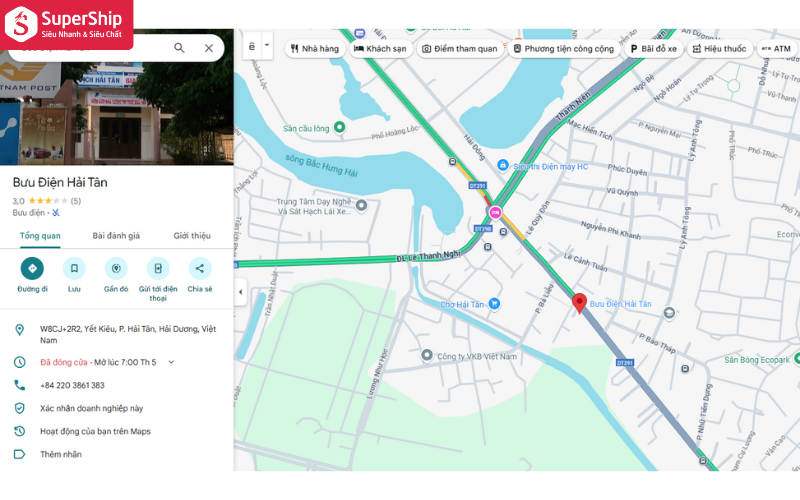800x500 pixels.
Task: Click Thêm nhãn to add a label
Action: pyautogui.click(x=61, y=454)
